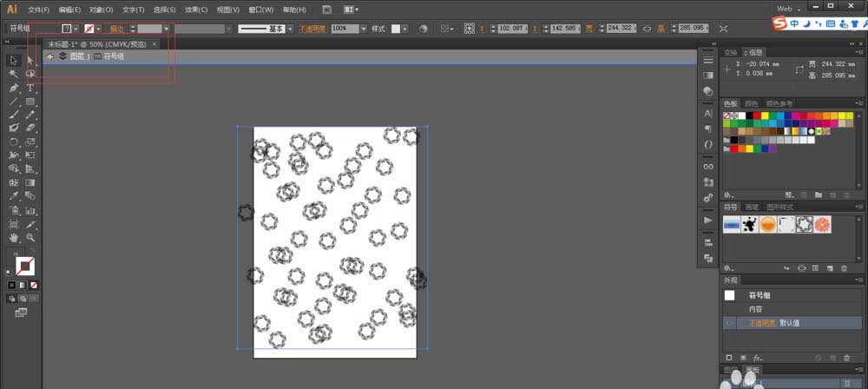Select the Pencil tool
Image resolution: width=868 pixels, height=389 pixels.
(x=30, y=114)
